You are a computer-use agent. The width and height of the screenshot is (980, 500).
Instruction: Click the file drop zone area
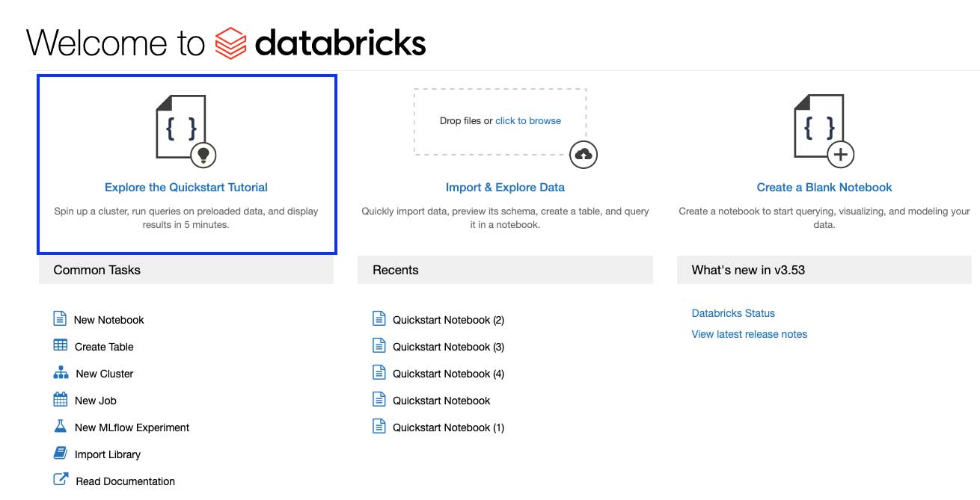pyautogui.click(x=464, y=138)
